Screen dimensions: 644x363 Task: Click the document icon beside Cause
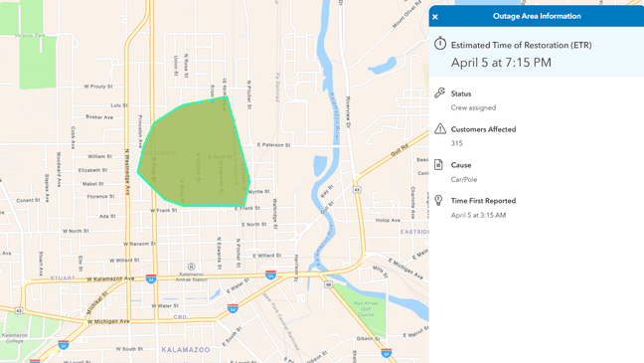pos(438,164)
